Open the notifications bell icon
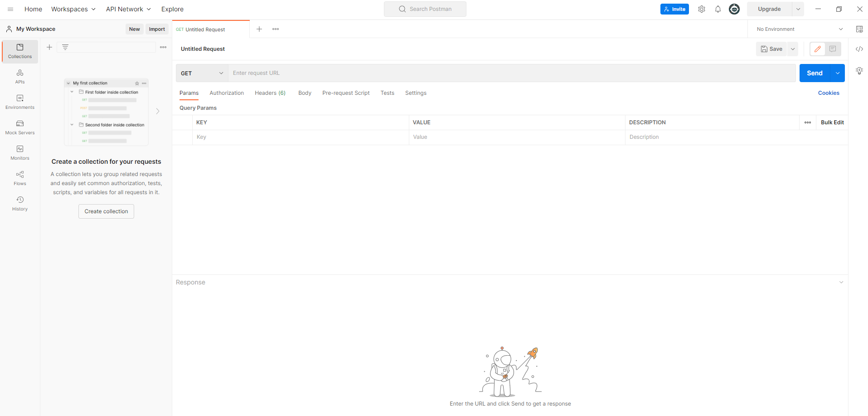The image size is (868, 416). [718, 9]
